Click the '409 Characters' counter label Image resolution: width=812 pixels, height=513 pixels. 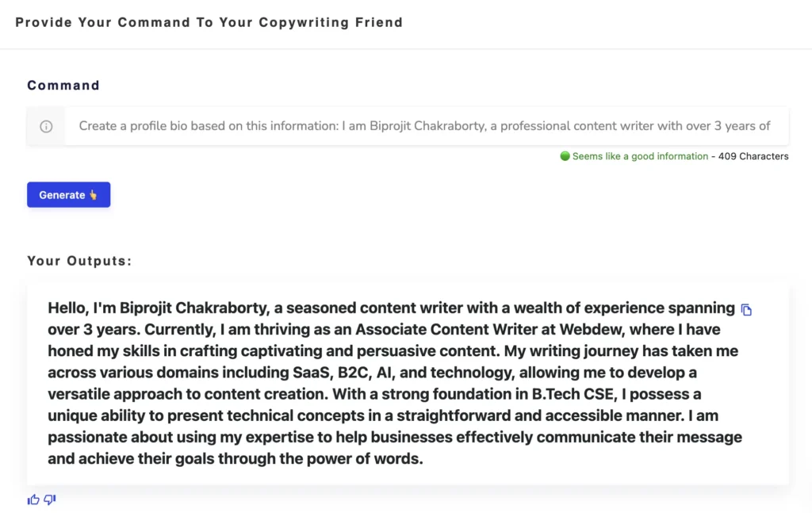coord(753,156)
